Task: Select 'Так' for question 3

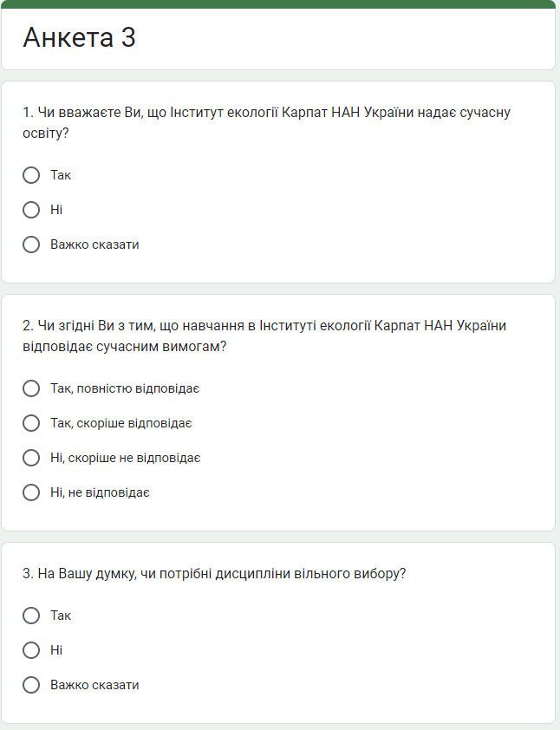Action: tap(31, 616)
